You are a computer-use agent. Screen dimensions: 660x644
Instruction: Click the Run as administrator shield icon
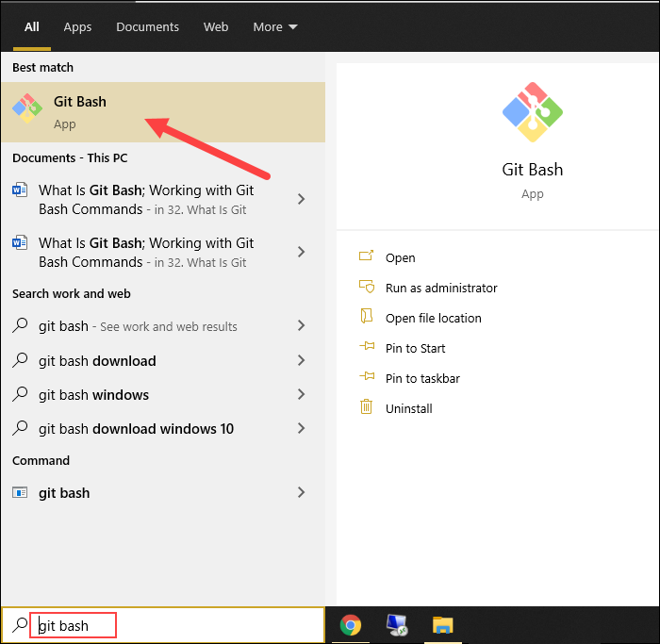tap(367, 288)
